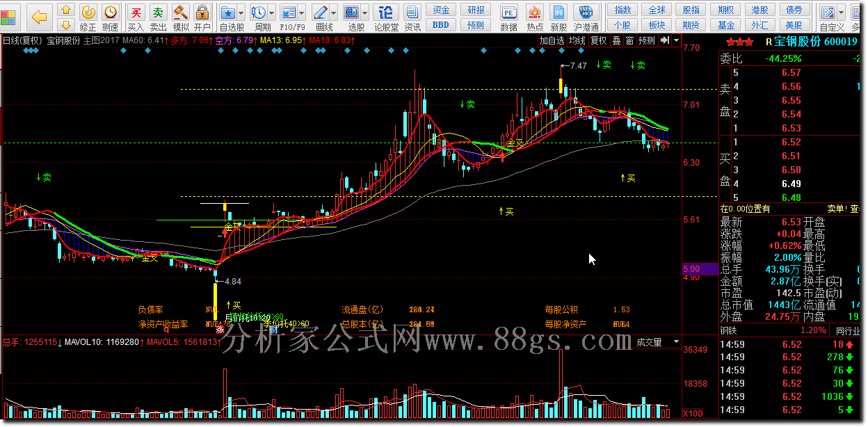The height and width of the screenshot is (427, 868).
Task: Toggle the 均线 moving average display
Action: coord(577,40)
